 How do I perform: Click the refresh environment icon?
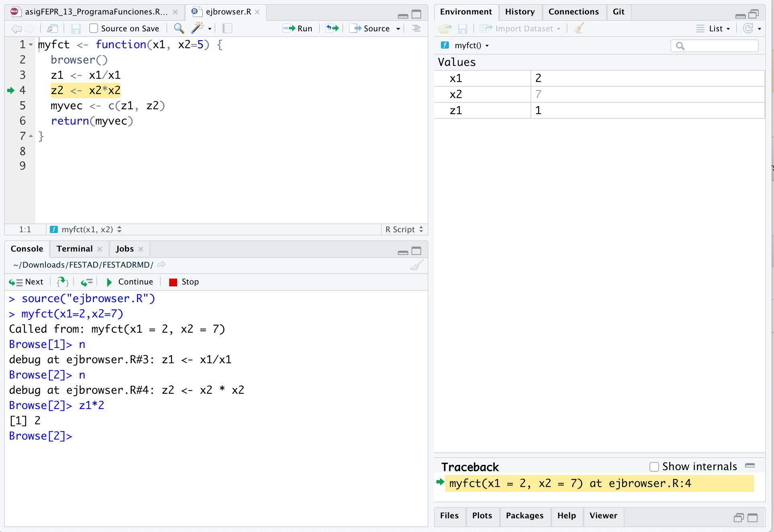coord(748,28)
